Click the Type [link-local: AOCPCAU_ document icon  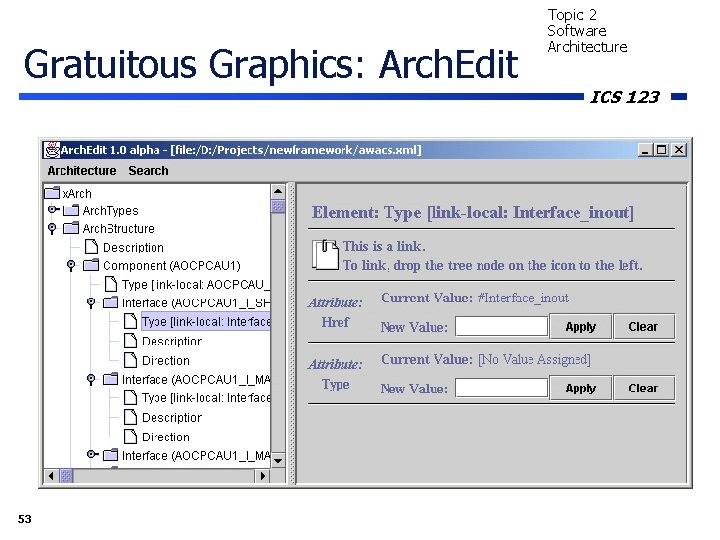(111, 284)
